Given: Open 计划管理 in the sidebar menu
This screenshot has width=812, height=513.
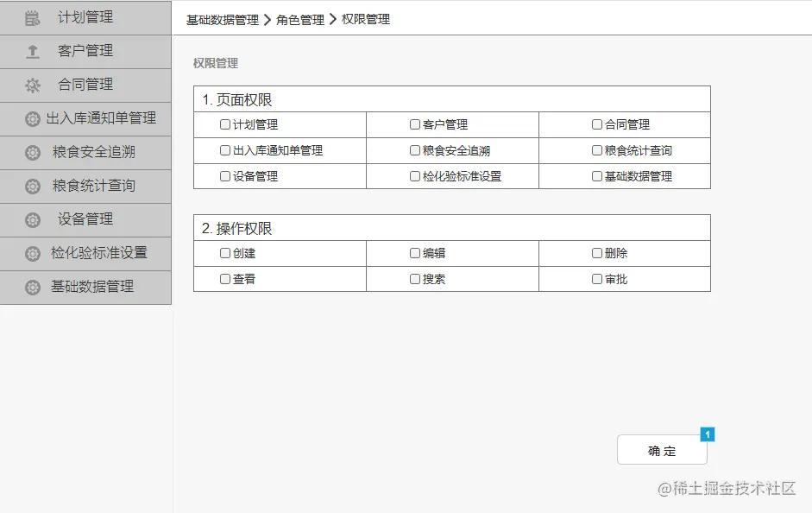Looking at the screenshot, I should [85, 17].
